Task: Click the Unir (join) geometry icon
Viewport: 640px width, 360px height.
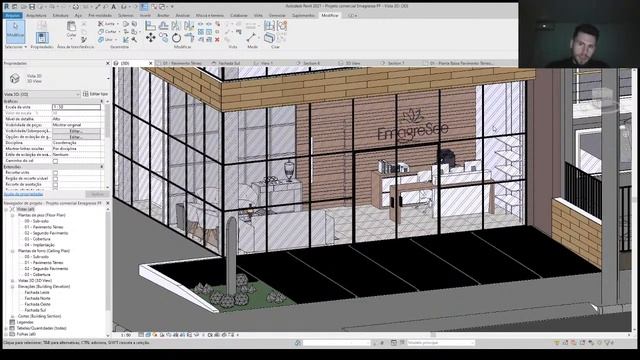Action: tap(101, 40)
